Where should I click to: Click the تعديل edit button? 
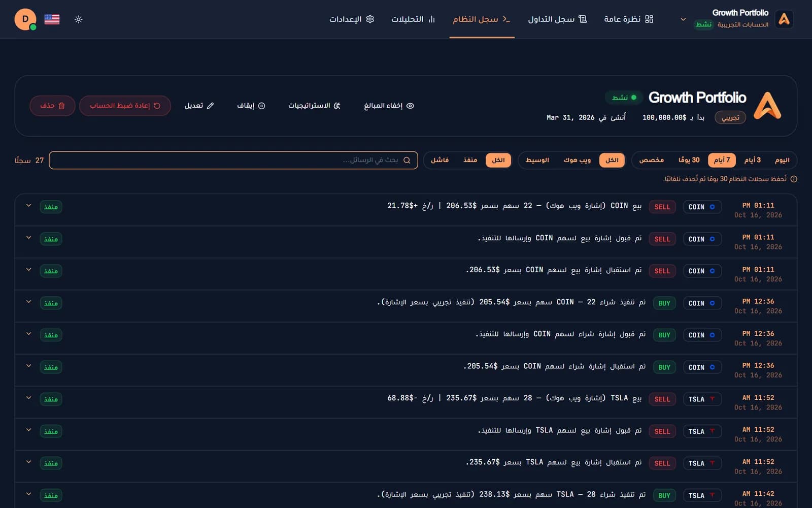click(199, 106)
